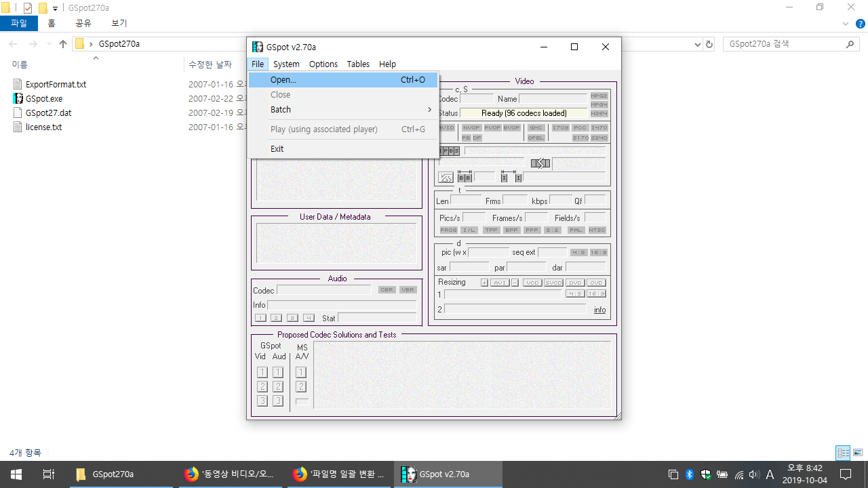The image size is (868, 488).
Task: Click Audio stream button 4
Action: (x=309, y=318)
